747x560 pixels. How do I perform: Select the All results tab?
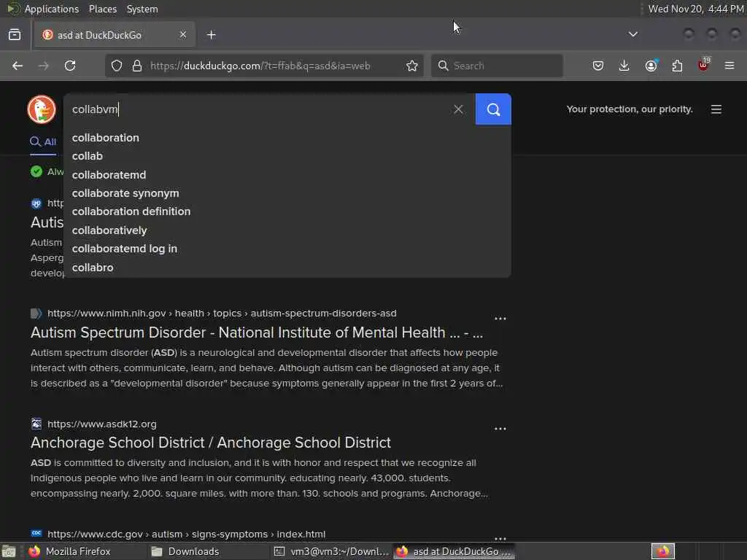point(43,142)
